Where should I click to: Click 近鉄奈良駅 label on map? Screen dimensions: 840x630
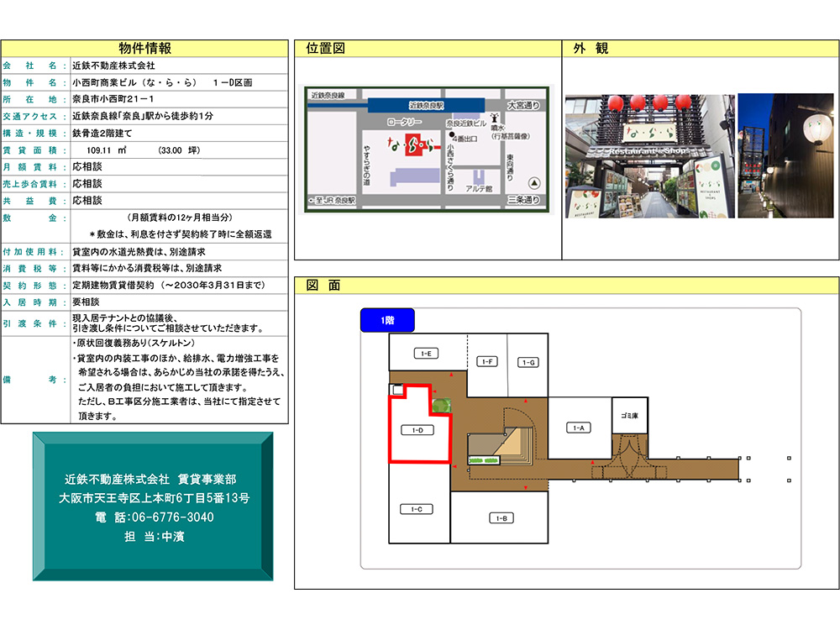tap(427, 106)
